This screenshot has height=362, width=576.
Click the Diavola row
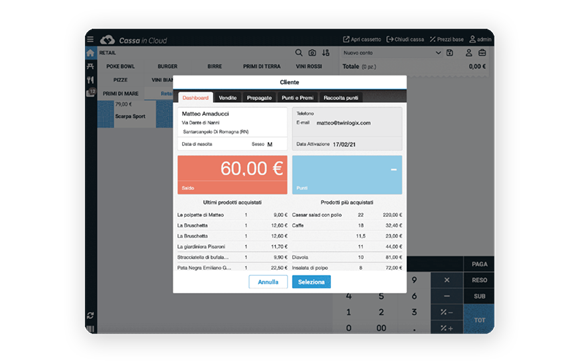pos(347,257)
